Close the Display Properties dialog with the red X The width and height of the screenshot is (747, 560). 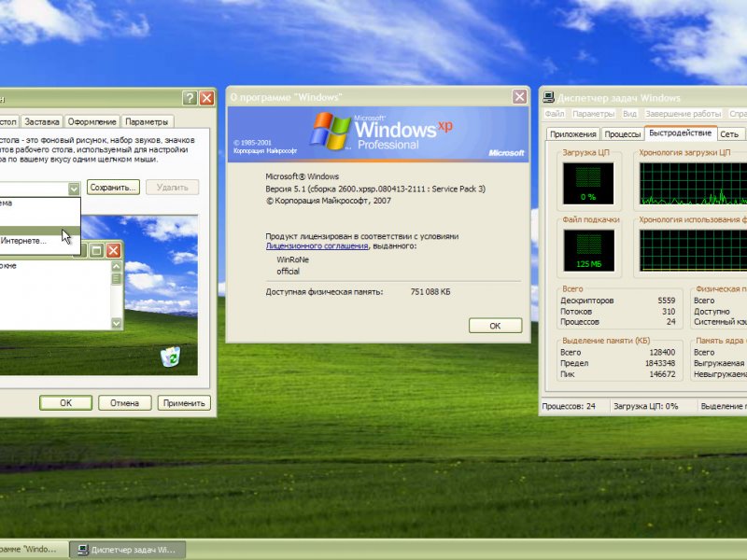pyautogui.click(x=206, y=98)
